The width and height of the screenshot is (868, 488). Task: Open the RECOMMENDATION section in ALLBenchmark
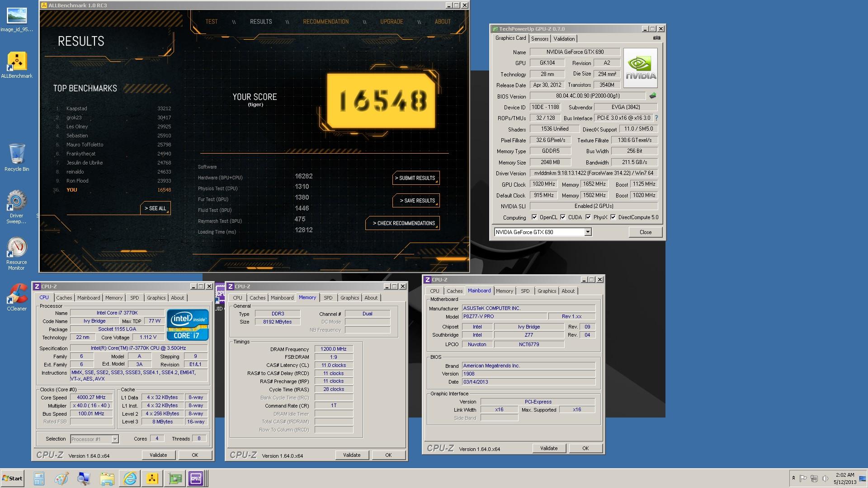click(x=325, y=22)
